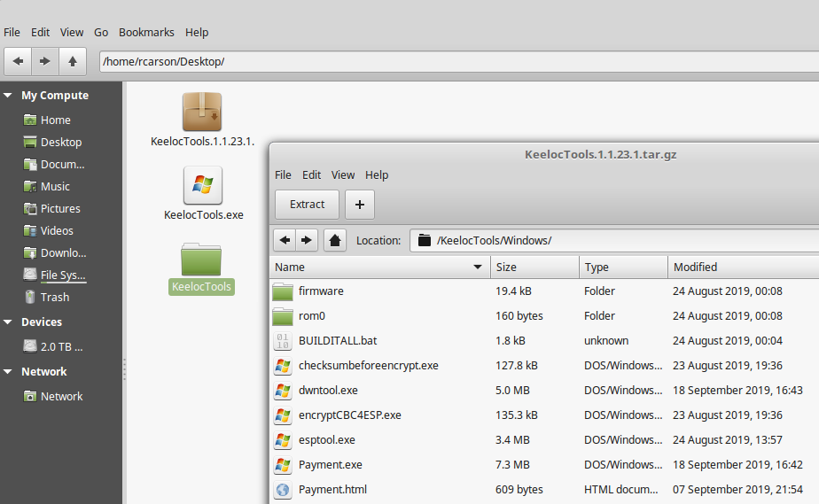The image size is (819, 504).
Task: Click the archive manager forward arrow
Action: click(307, 240)
